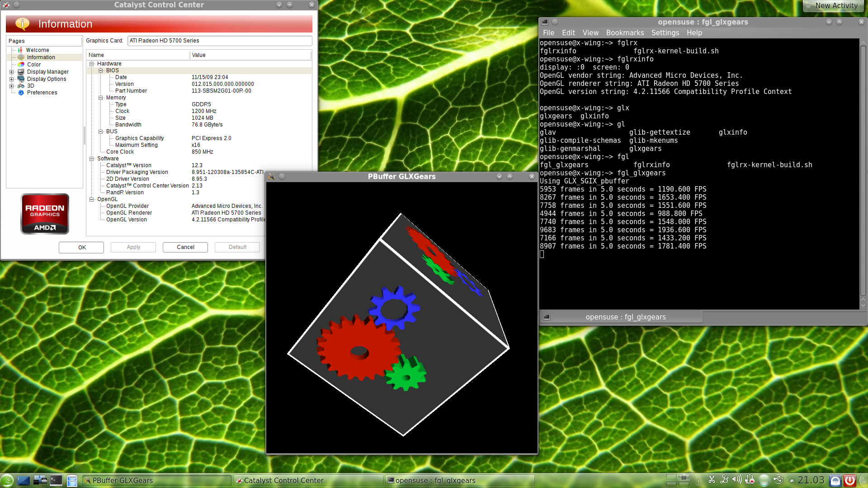The width and height of the screenshot is (868, 488).
Task: Click the Information header info icon
Action: [x=22, y=24]
